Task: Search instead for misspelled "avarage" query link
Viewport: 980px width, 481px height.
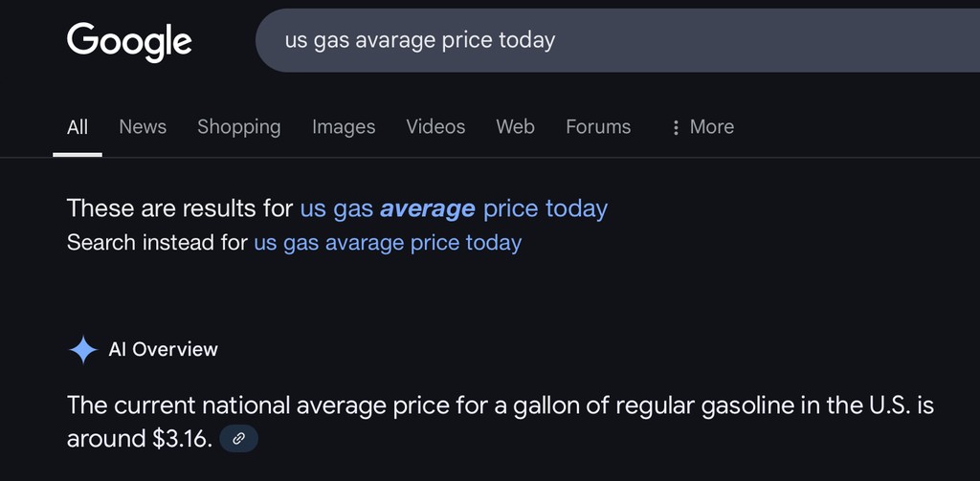Action: 387,243
